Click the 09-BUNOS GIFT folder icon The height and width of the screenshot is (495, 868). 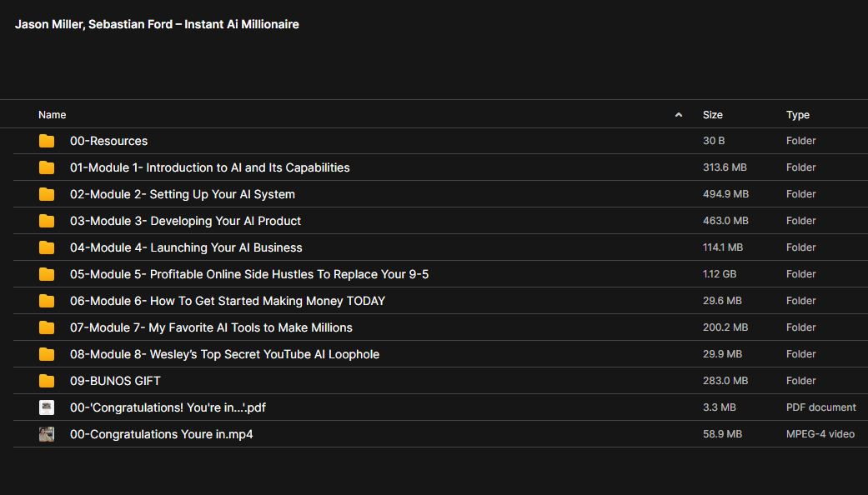[x=47, y=381]
